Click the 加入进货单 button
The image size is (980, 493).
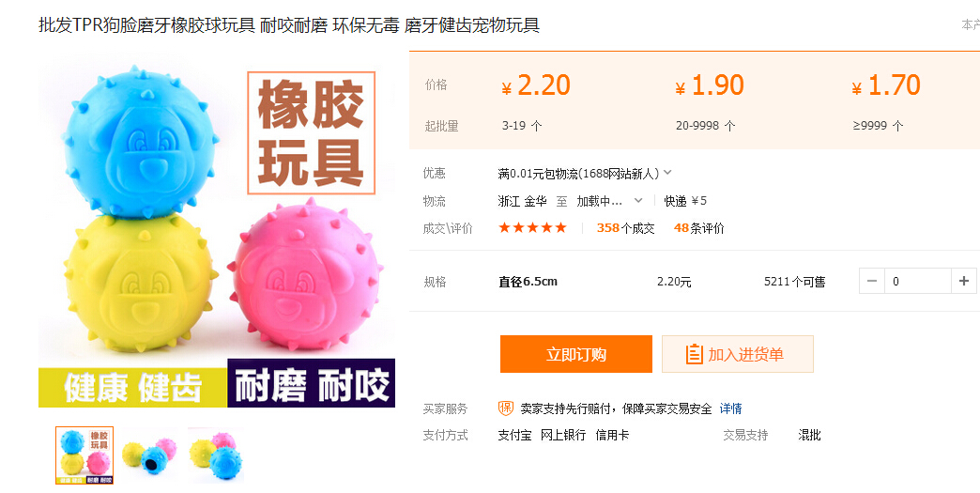(x=737, y=354)
